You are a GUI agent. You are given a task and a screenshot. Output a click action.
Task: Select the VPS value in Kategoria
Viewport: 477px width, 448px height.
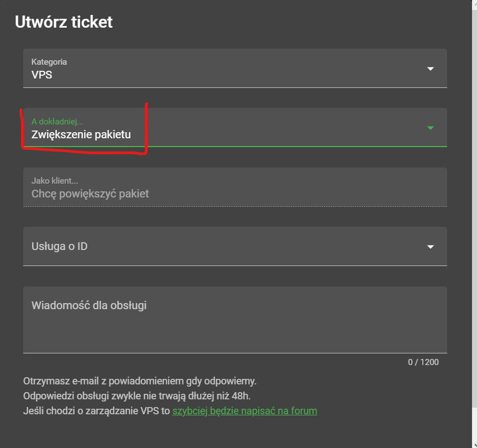pyautogui.click(x=42, y=74)
